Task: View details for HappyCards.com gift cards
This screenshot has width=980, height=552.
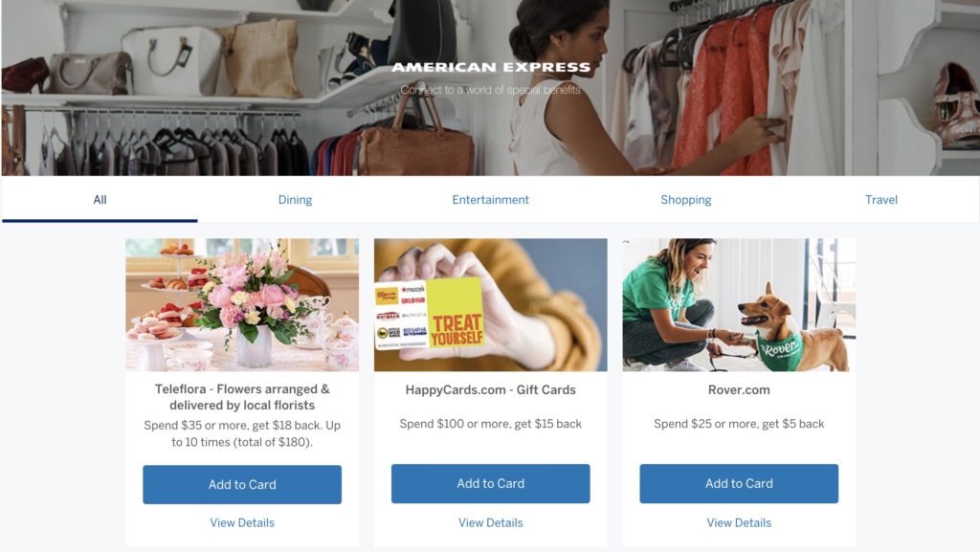Action: 491,522
